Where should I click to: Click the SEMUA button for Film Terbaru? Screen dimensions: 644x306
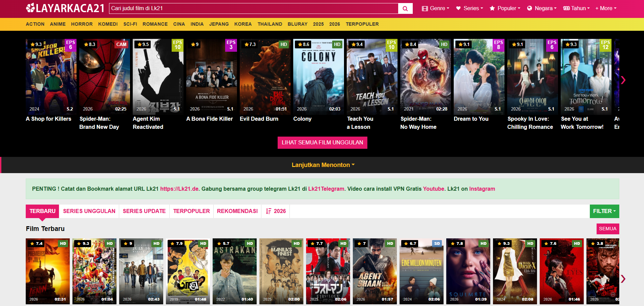608,229
